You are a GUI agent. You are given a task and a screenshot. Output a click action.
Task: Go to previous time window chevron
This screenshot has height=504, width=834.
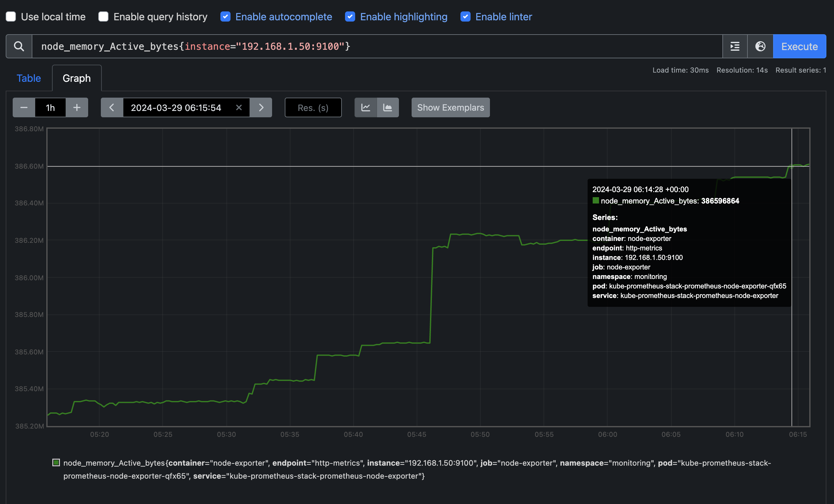pyautogui.click(x=112, y=107)
